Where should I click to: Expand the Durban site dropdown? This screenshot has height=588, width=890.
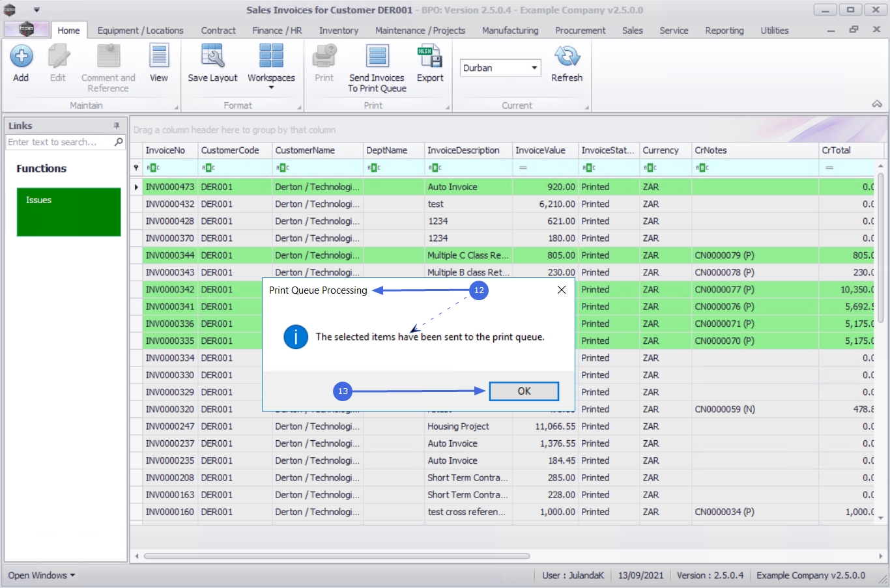534,68
